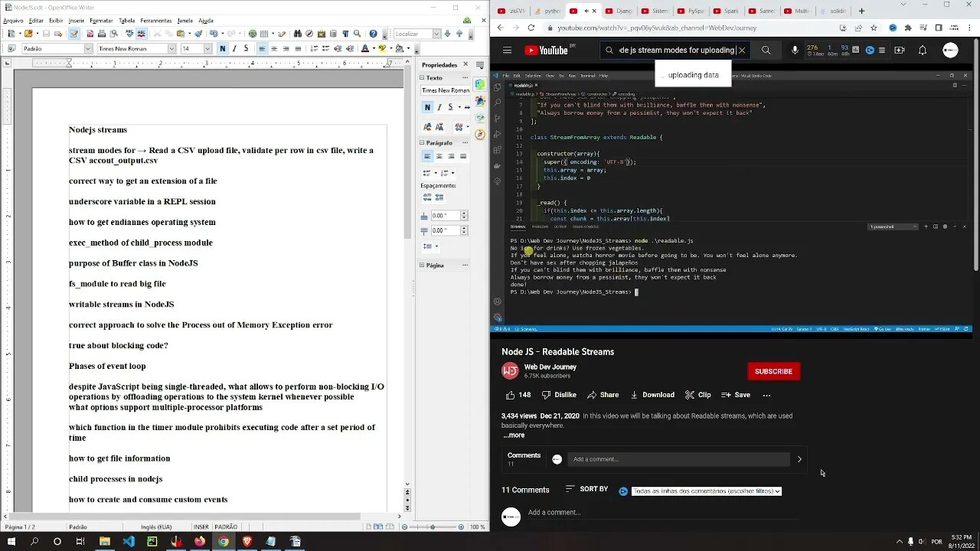Switch to the Django browser tab
The width and height of the screenshot is (980, 551).
pyautogui.click(x=618, y=11)
